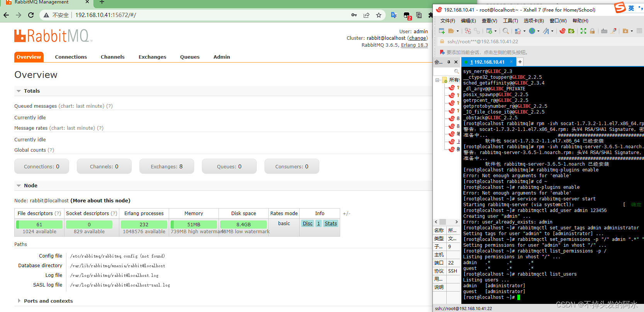Click the Chrome address bar URL
The height and width of the screenshot is (312, 644).
[x=106, y=15]
